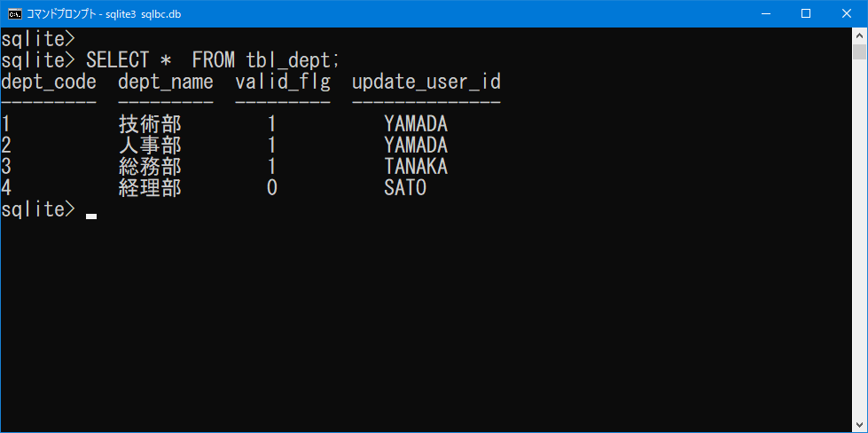Click the TANAKA user id value

[x=416, y=167]
